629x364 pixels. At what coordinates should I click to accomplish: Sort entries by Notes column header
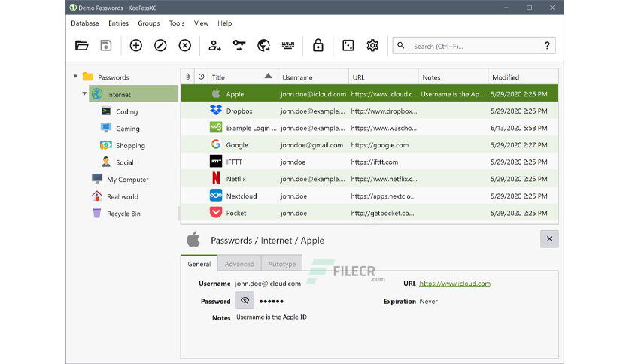click(x=453, y=77)
